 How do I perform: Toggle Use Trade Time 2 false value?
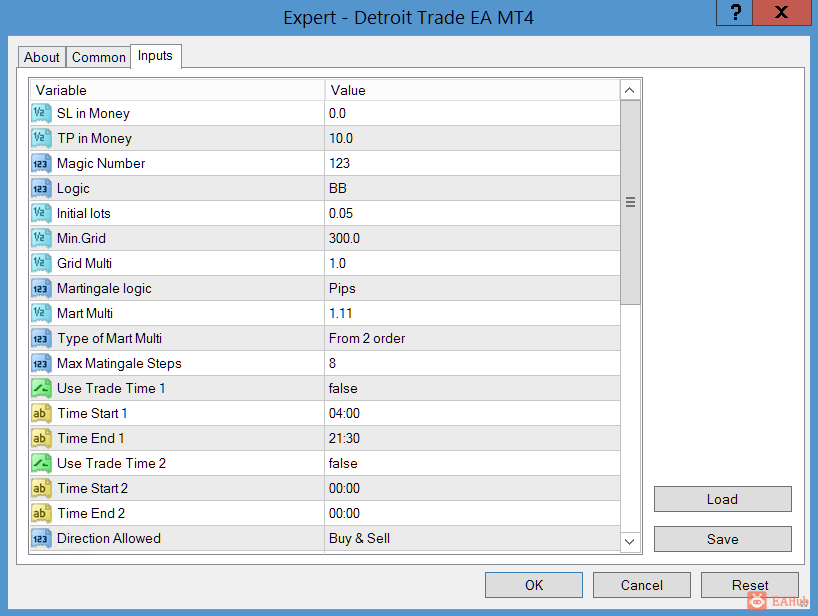coord(473,464)
